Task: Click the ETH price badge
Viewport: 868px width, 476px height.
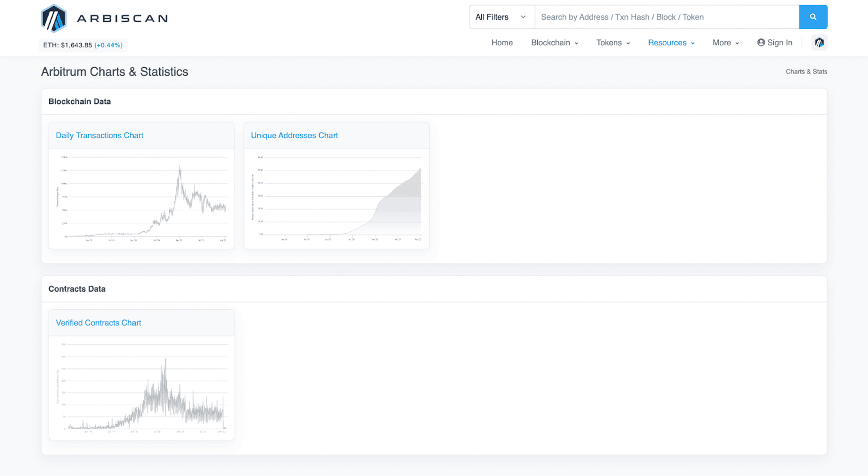Action: [83, 45]
